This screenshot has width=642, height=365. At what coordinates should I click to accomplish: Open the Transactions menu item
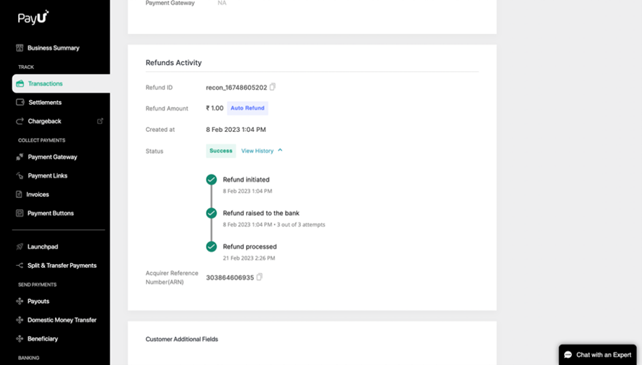click(61, 84)
